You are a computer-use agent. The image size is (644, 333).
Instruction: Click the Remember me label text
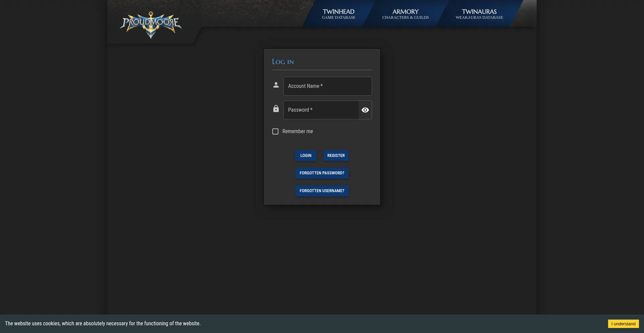click(298, 131)
